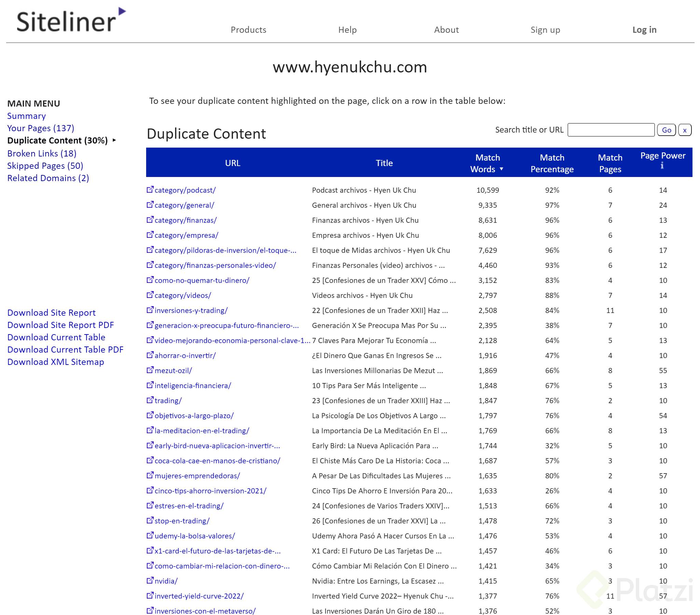Open Broken Links (18)

[x=42, y=153]
